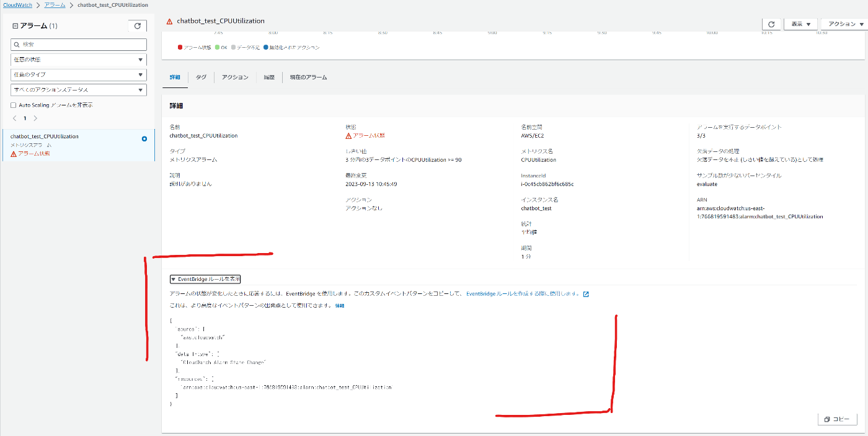Open the 任意のタイプ type filter dropdown

79,74
